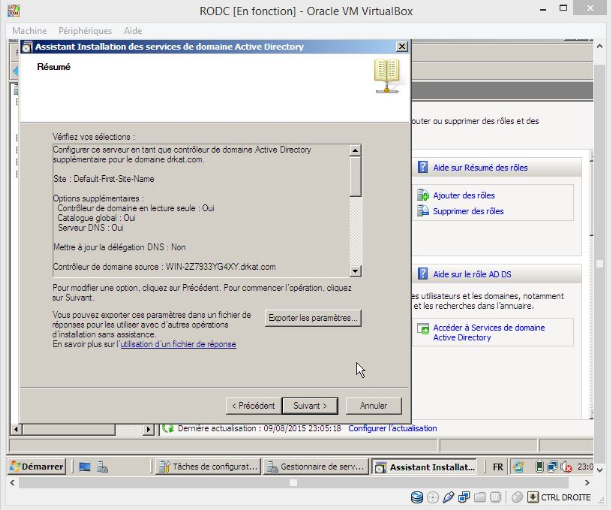Click 'Configurer l'actualisation' link

point(393,428)
